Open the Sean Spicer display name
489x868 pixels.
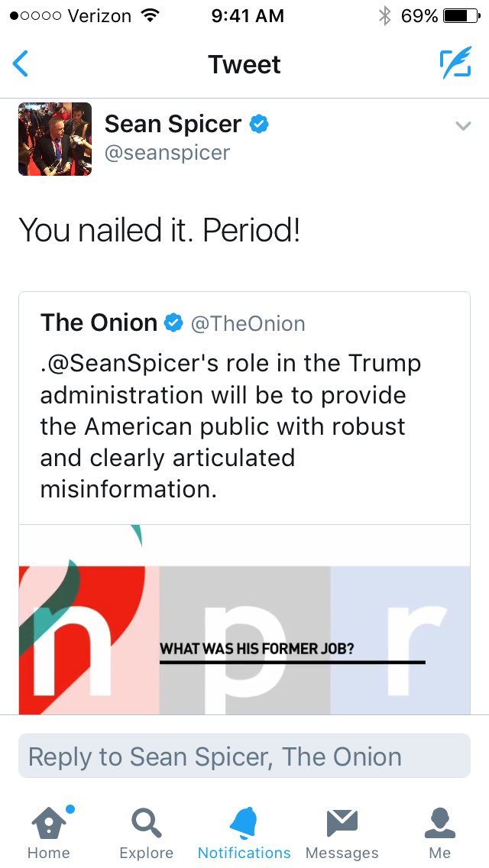click(173, 124)
